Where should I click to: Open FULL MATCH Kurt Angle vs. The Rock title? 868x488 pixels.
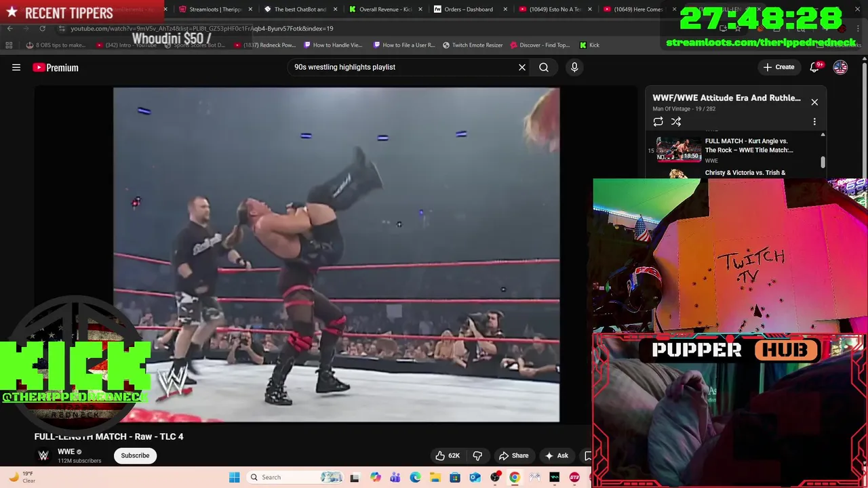[x=749, y=145]
